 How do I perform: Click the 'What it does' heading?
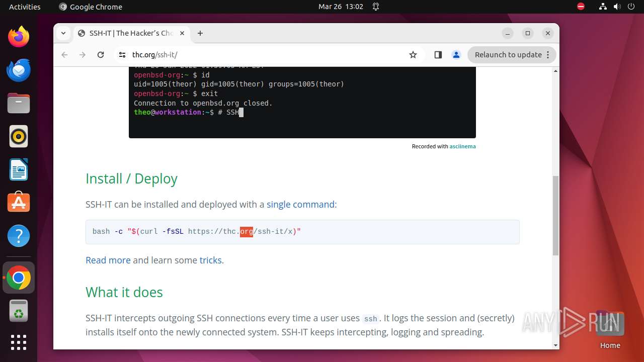124,292
